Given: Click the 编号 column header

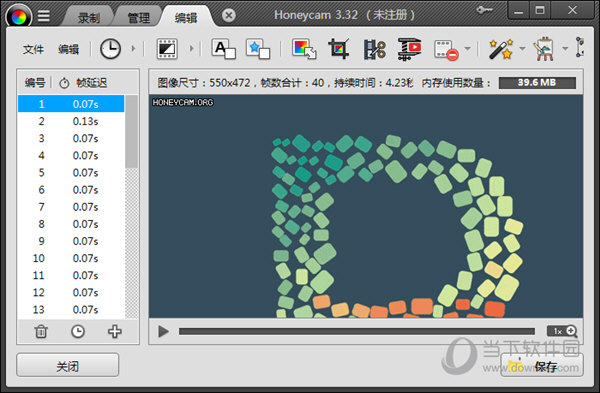Looking at the screenshot, I should pyautogui.click(x=35, y=82).
